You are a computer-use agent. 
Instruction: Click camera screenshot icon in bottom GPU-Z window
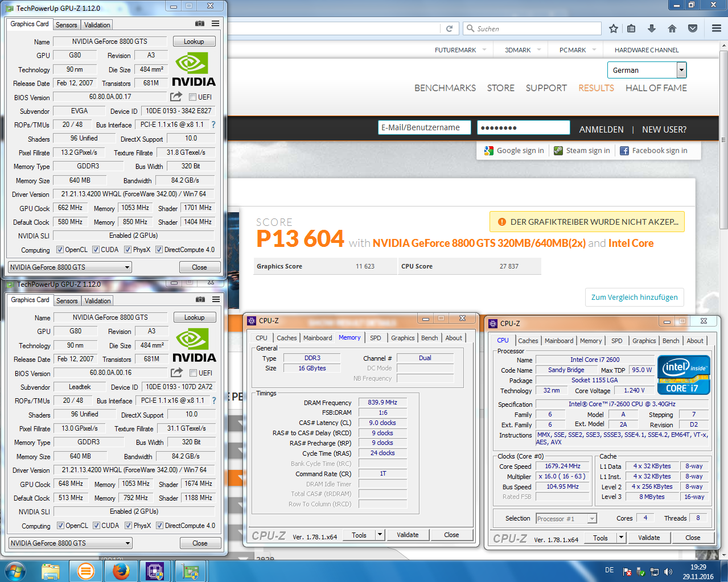click(200, 299)
